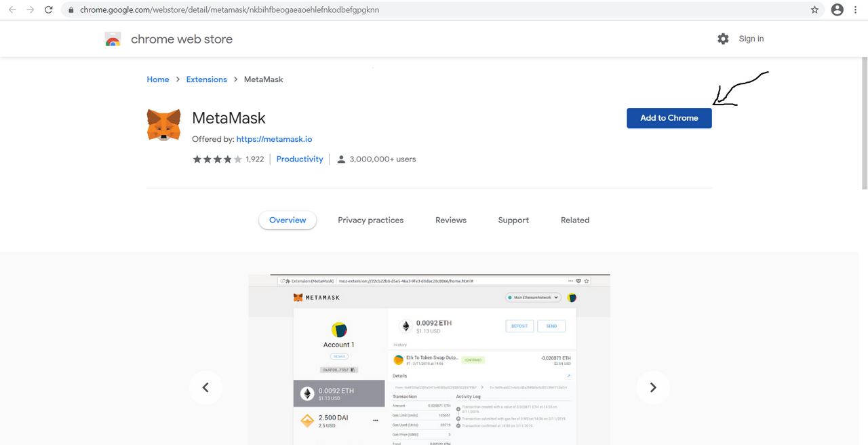The image size is (868, 445).
Task: Click the address bar URL field
Action: (x=441, y=10)
